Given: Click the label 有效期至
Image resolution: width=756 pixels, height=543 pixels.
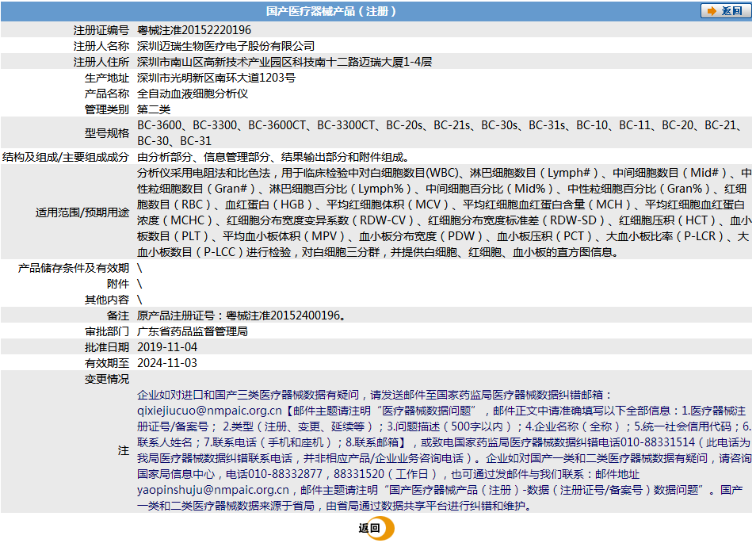Looking at the screenshot, I should [107, 363].
